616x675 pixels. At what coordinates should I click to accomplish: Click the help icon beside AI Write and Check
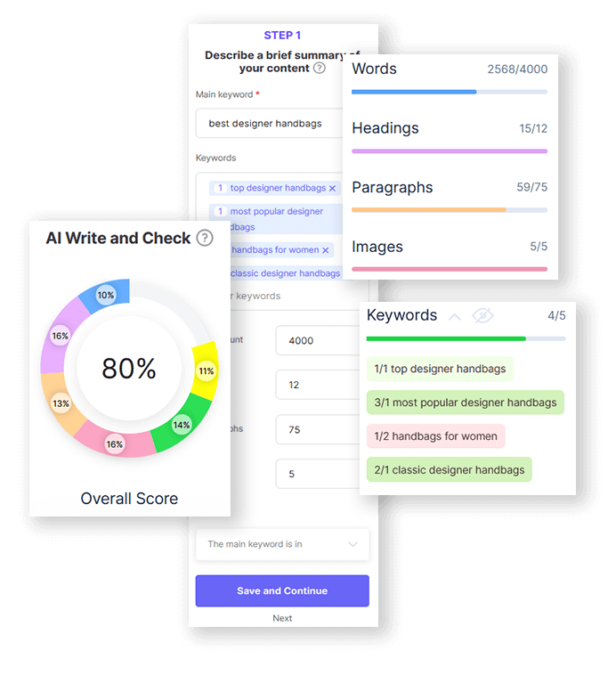(x=205, y=238)
